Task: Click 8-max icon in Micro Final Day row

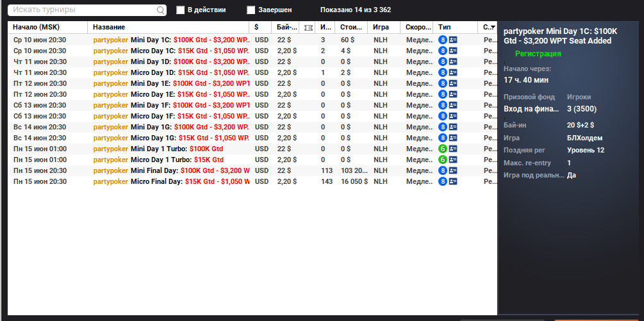Action: point(442,181)
